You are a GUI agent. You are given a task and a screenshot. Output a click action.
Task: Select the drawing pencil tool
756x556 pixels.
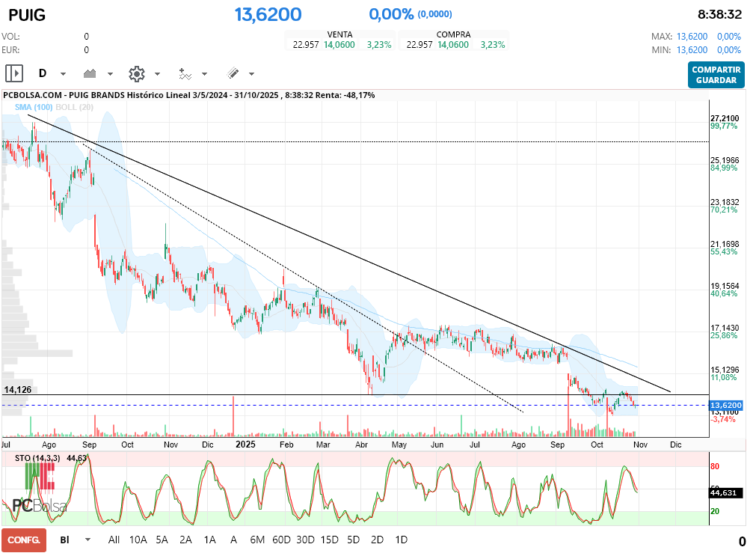(x=233, y=73)
